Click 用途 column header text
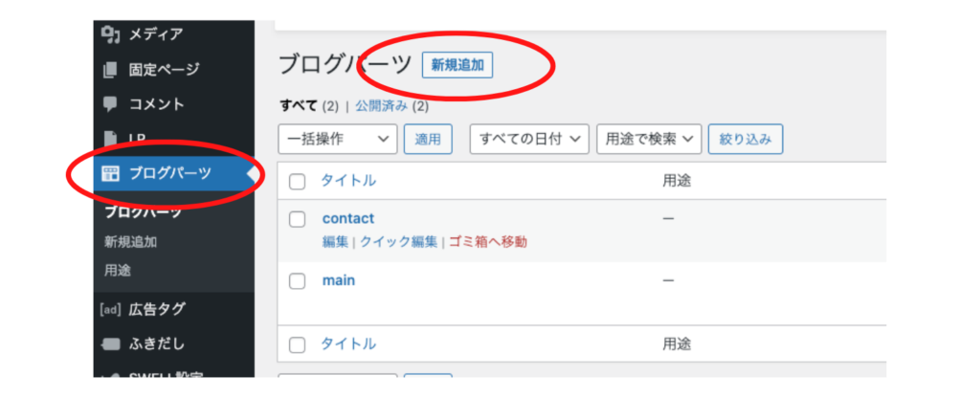This screenshot has height=398, width=980. [x=677, y=181]
